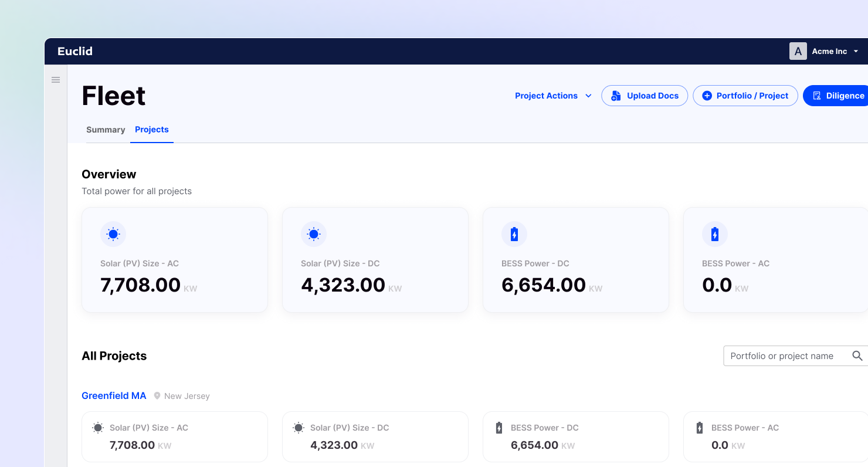Click sun icon in Greenfield MA Solar DC card
This screenshot has width=868, height=467.
299,428
